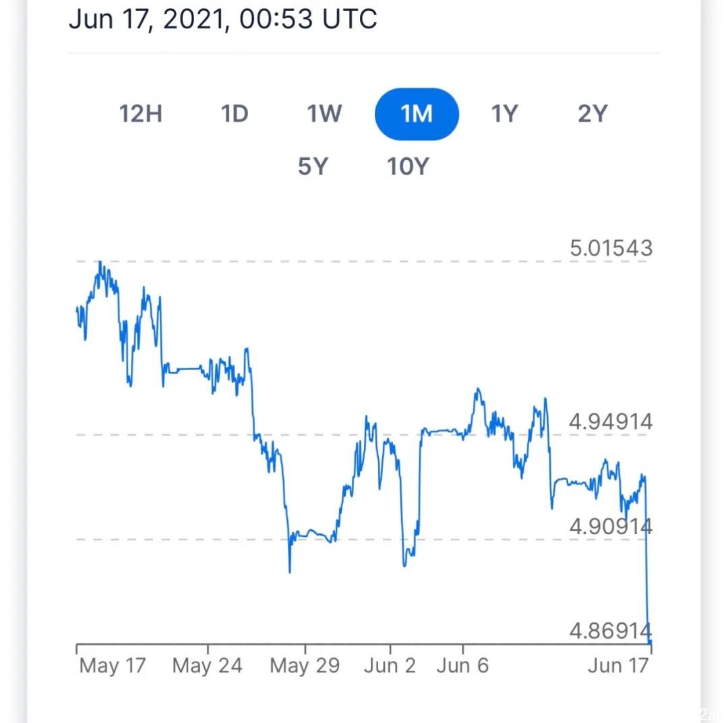Screen dimensions: 728x723
Task: Click the chart peak near May 17
Action: point(100,263)
